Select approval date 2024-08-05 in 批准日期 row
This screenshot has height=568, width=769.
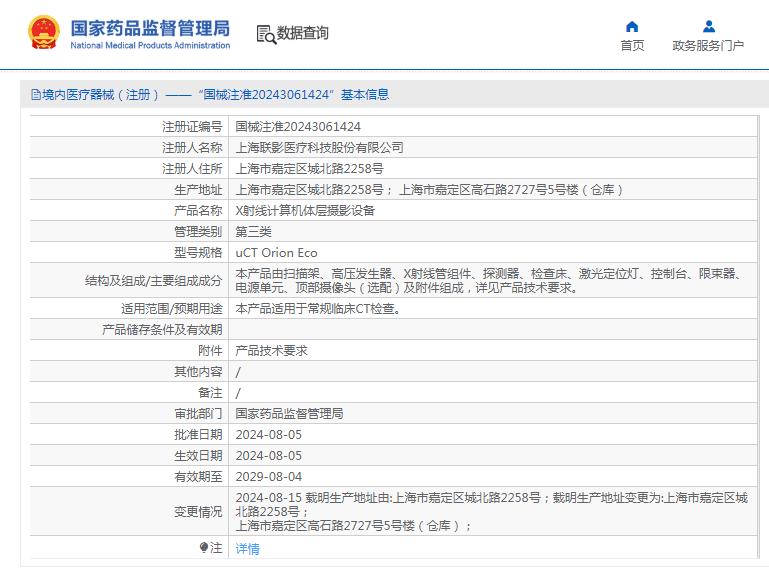(x=269, y=435)
